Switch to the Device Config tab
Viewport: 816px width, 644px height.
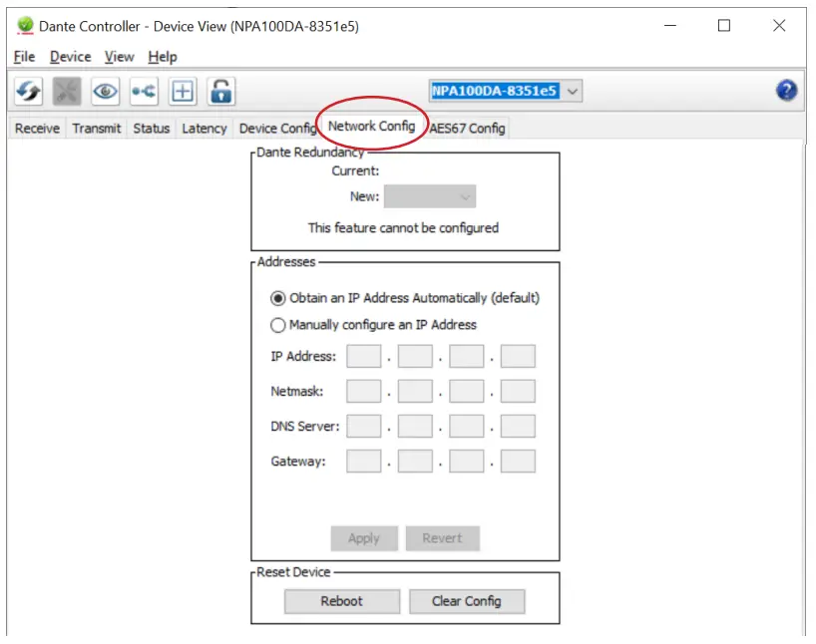277,129
